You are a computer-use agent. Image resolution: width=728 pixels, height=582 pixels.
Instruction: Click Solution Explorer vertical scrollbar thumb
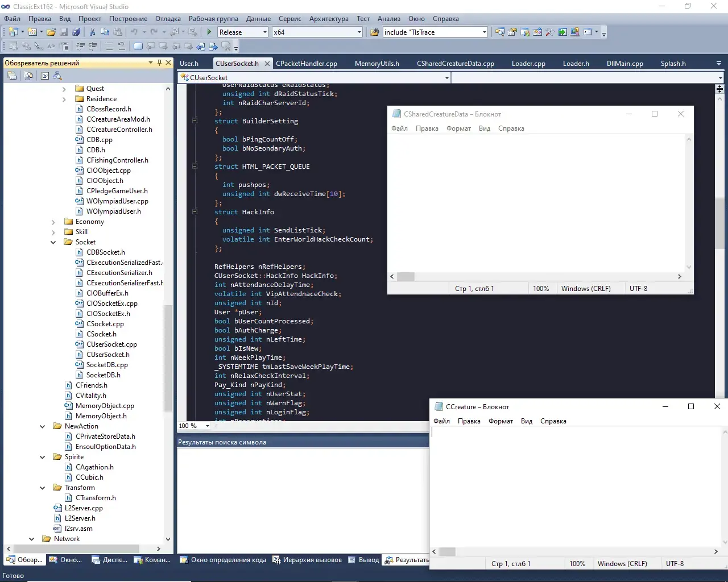tap(168, 358)
